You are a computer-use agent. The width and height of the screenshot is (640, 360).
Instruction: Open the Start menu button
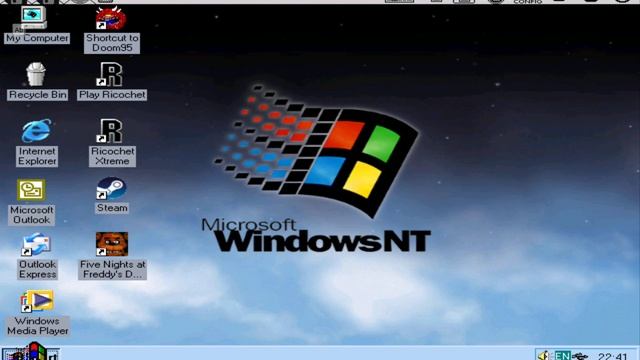click(31, 354)
